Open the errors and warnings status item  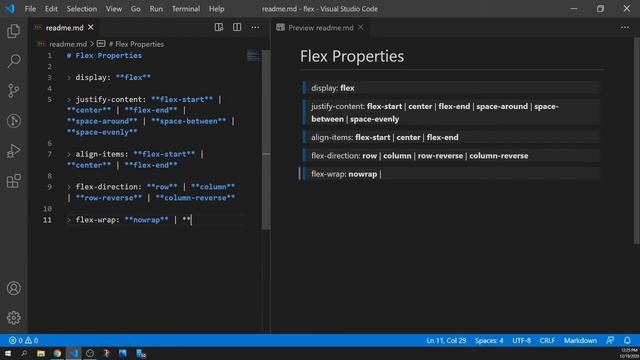point(23,340)
